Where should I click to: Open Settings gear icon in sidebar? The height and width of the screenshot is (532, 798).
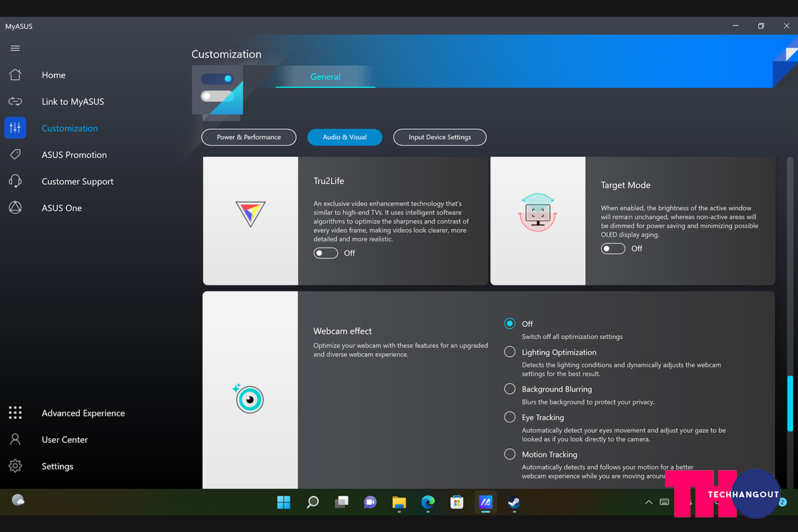pos(15,466)
